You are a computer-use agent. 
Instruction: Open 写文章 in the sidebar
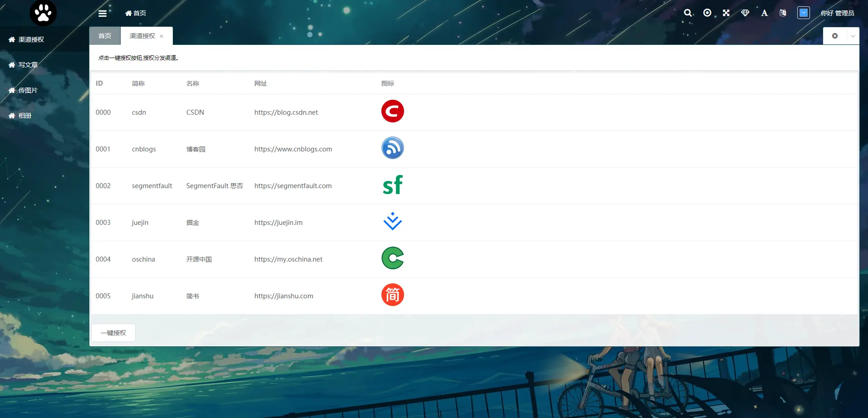[44, 65]
